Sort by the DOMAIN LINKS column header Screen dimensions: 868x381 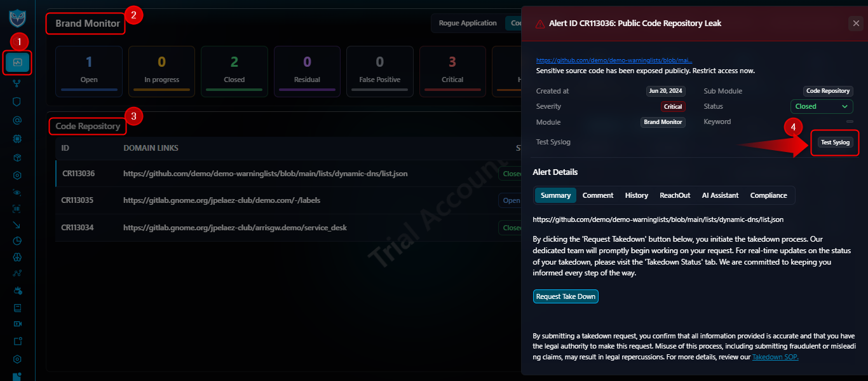tap(151, 148)
